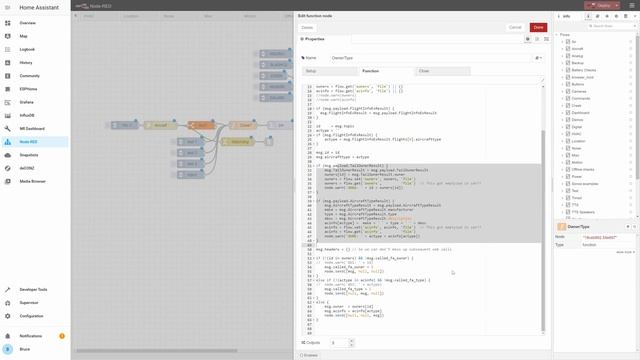Click the Deploy button

[x=599, y=5]
